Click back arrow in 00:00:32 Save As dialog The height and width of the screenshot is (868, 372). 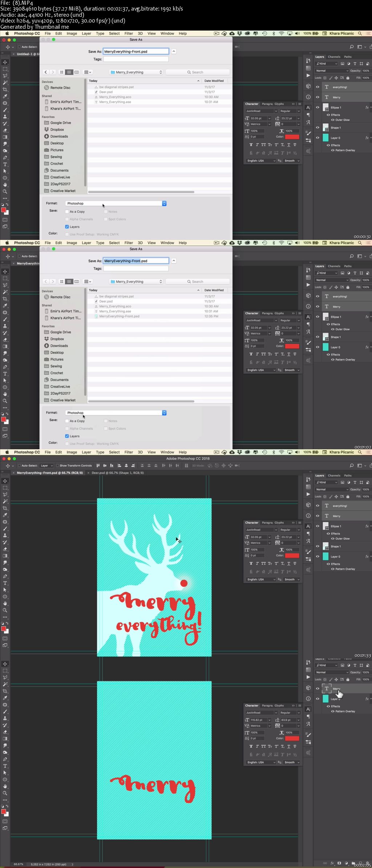[x=46, y=72]
